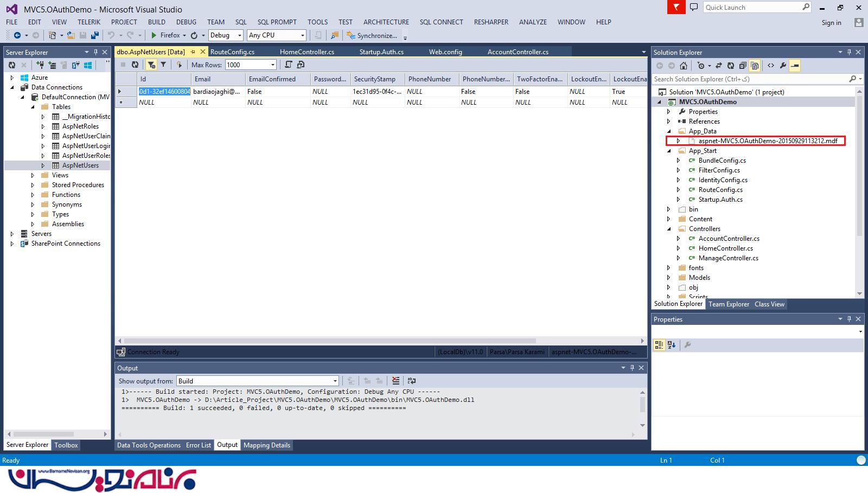Viewport: 868px width, 493px height.
Task: Toggle the Preview Selected Items button
Action: [795, 66]
